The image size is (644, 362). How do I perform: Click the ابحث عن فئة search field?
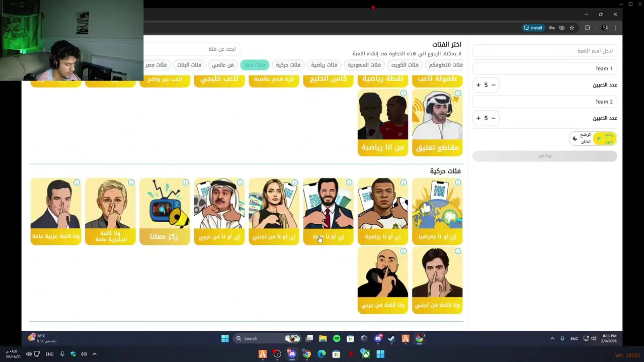192,49
